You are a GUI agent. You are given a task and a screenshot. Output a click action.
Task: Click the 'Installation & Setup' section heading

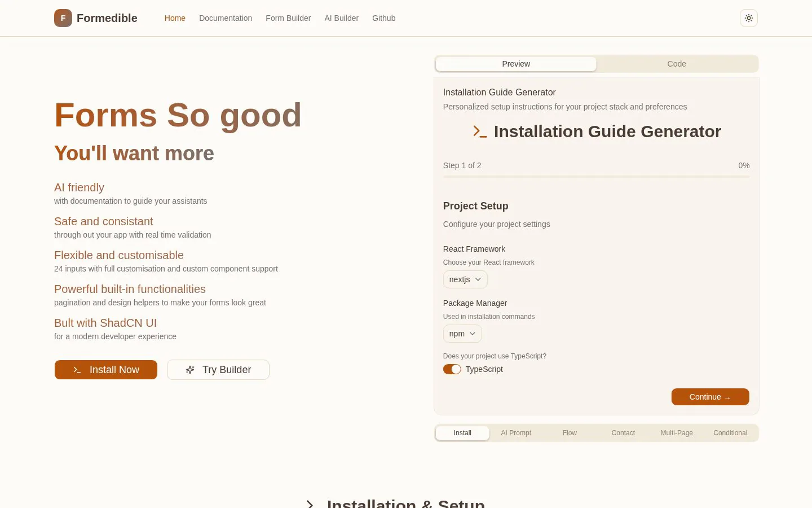[406, 504]
